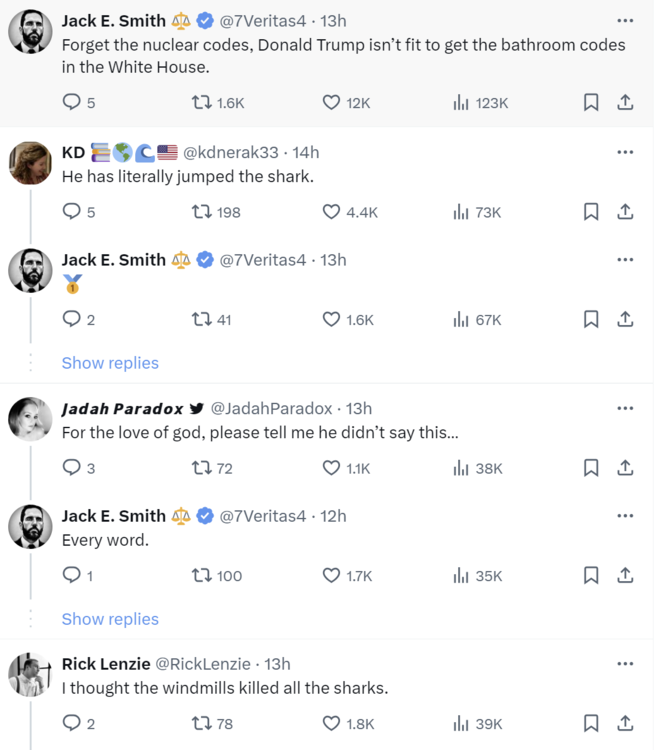670x750 pixels.
Task: Open more options on Jadah Paradox's tweet
Action: (x=625, y=408)
